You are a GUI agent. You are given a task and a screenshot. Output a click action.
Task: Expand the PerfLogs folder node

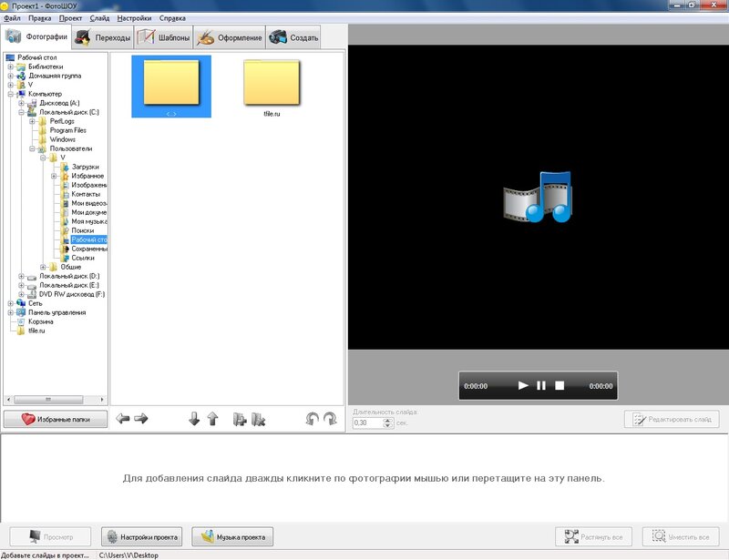(32, 121)
